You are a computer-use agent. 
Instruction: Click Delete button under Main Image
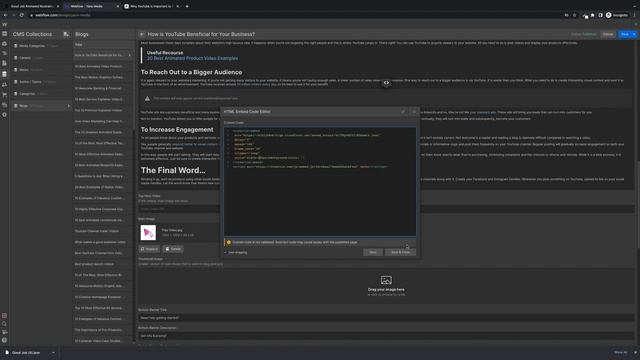173,249
